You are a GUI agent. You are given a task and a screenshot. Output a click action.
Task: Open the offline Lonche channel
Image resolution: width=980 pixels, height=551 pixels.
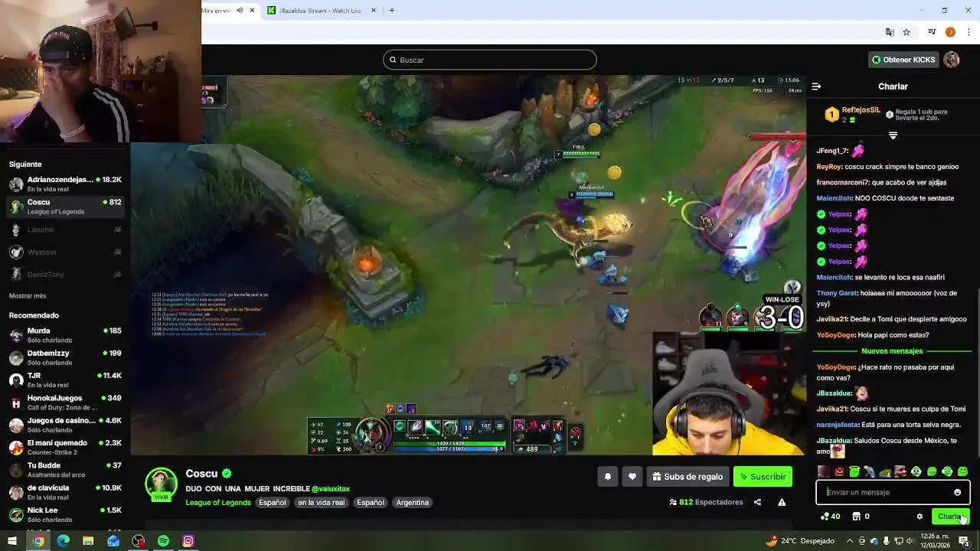65,230
